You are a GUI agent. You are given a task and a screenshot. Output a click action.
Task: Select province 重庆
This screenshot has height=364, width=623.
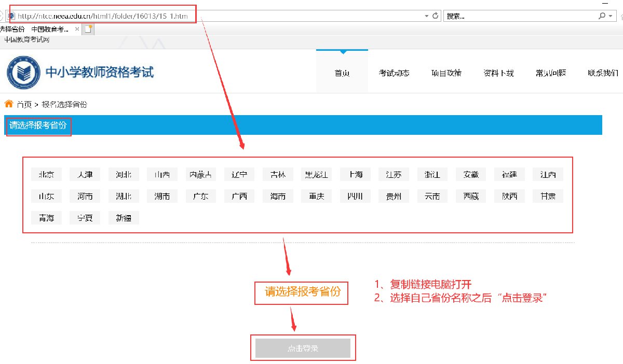tap(317, 196)
